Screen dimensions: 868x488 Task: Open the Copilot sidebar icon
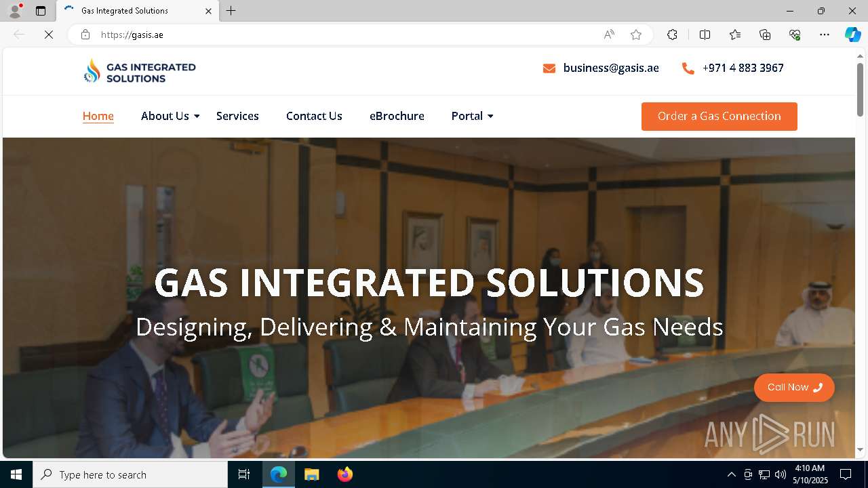[852, 35]
